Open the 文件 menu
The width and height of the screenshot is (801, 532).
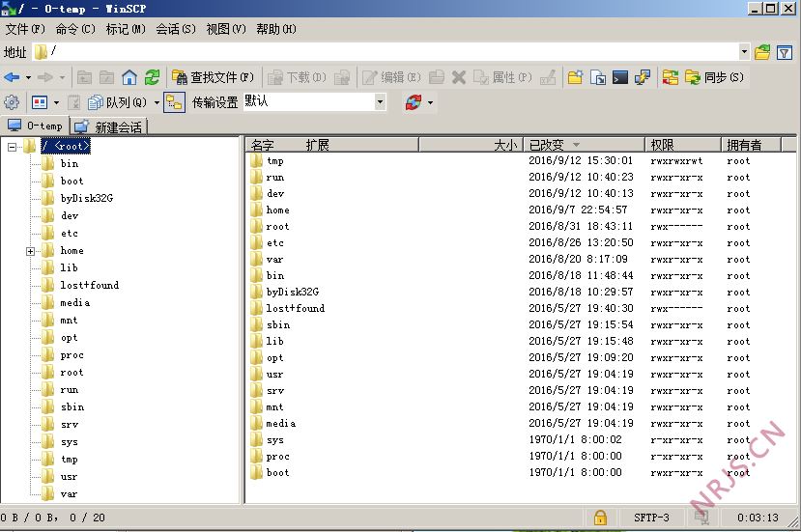click(x=25, y=29)
